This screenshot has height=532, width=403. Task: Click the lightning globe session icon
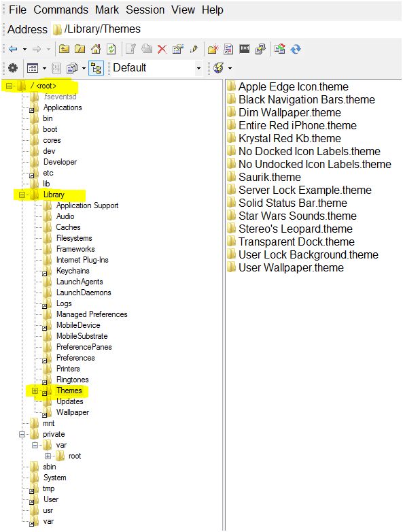tap(219, 68)
